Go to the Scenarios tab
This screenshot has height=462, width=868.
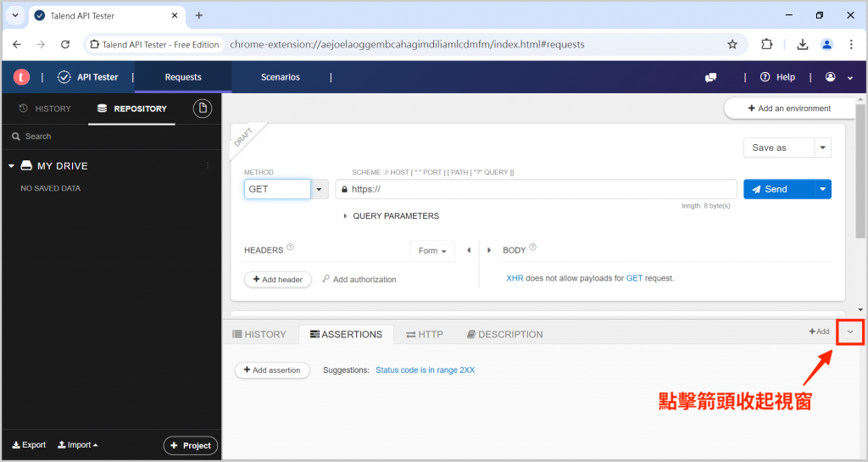pos(281,77)
